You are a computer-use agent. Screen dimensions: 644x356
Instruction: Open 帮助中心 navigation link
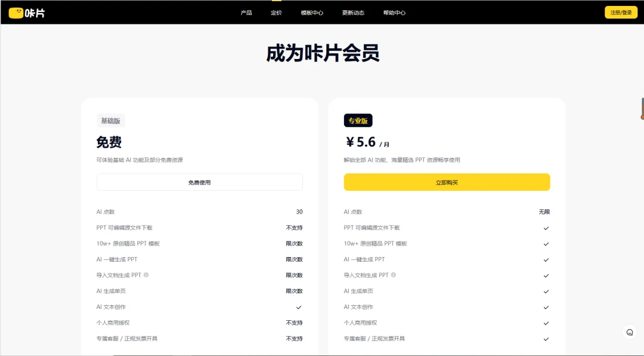click(394, 13)
